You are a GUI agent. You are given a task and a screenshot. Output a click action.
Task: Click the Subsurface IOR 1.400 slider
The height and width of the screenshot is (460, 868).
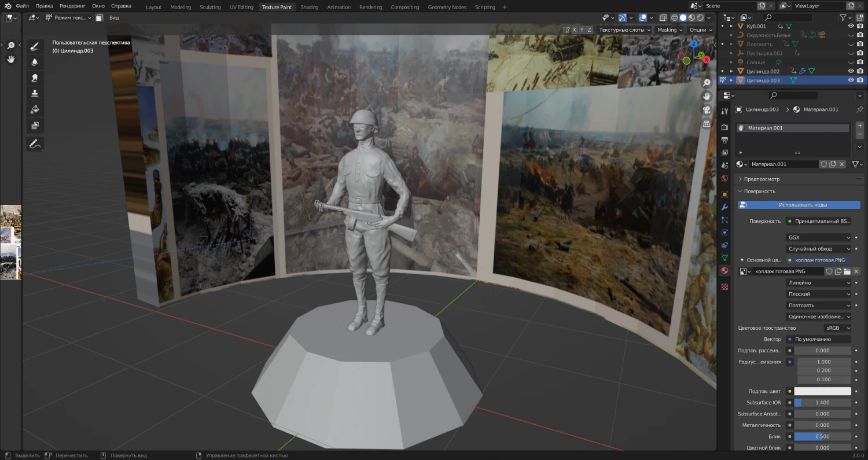tap(822, 402)
